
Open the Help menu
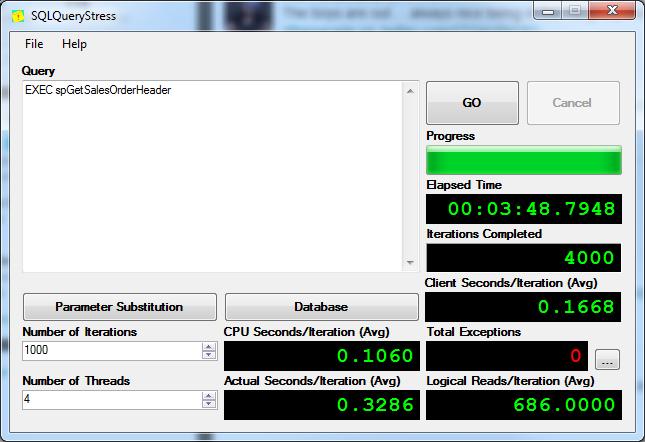click(74, 44)
